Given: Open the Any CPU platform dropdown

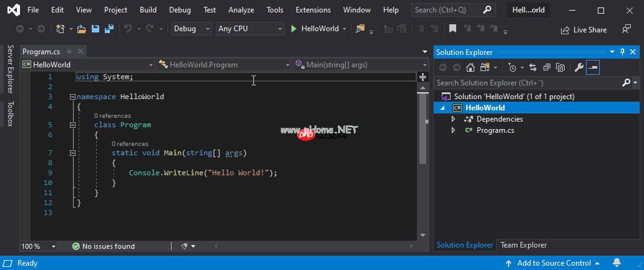Looking at the screenshot, I should pos(250,29).
